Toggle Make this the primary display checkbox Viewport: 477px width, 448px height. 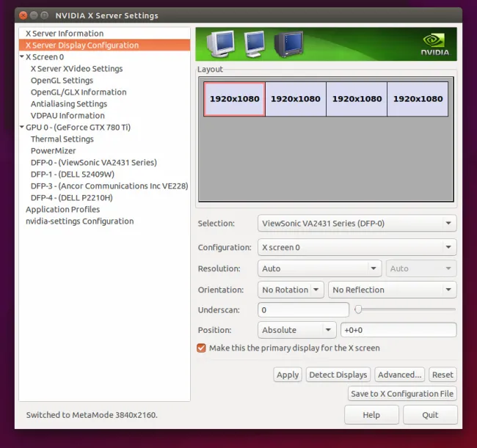pyautogui.click(x=201, y=348)
